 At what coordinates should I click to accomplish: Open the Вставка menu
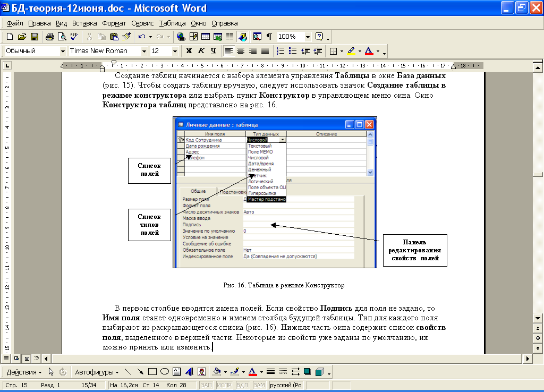[x=84, y=23]
